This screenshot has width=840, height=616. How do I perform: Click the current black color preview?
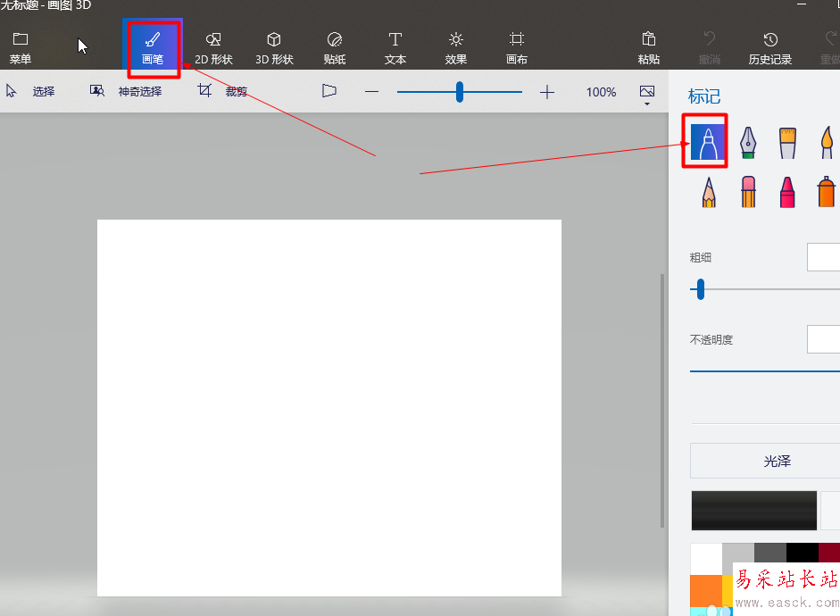click(754, 511)
